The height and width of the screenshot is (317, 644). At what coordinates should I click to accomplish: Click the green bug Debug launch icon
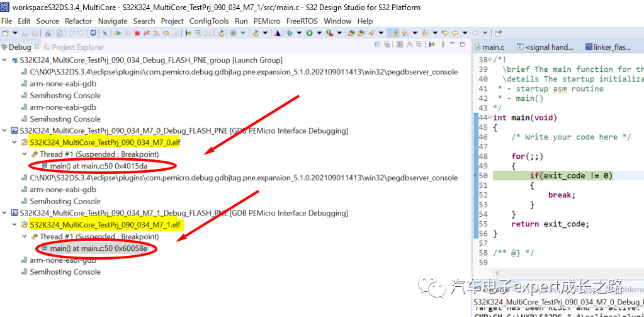click(x=290, y=33)
